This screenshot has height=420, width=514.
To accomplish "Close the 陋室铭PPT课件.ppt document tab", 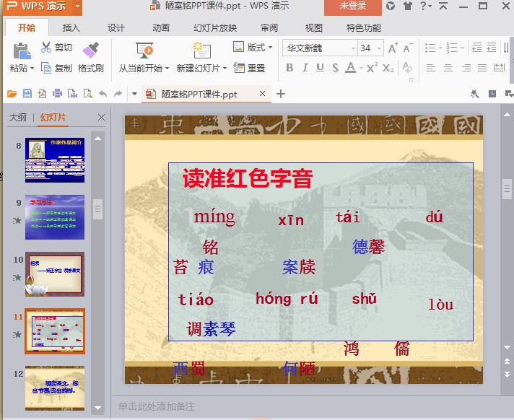I will 262,94.
